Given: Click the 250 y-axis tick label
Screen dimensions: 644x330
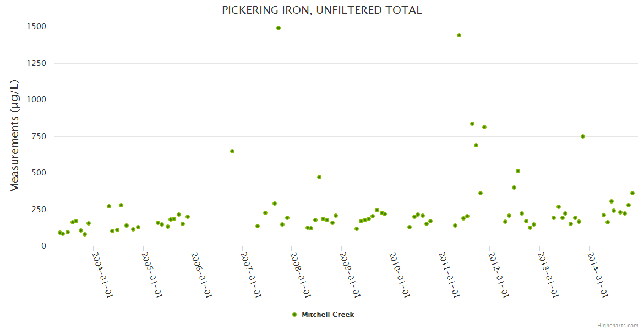Looking at the screenshot, I should coord(39,210).
